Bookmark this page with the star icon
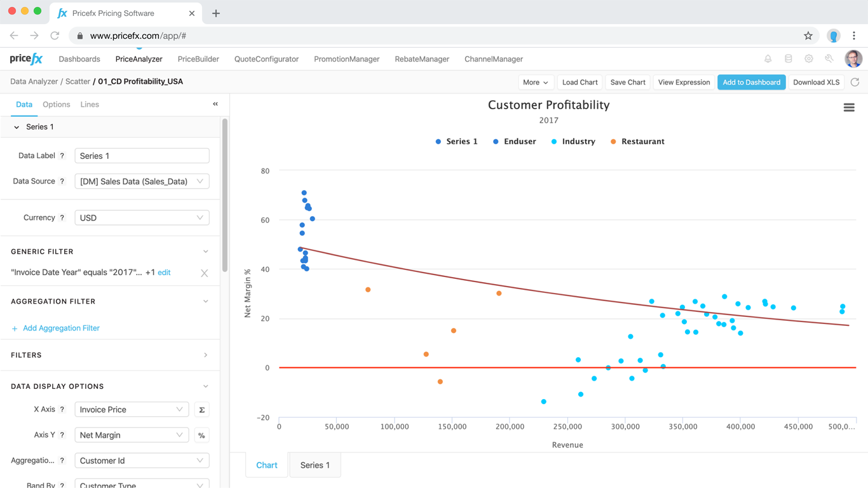Viewport: 868px width, 488px height. [x=808, y=36]
